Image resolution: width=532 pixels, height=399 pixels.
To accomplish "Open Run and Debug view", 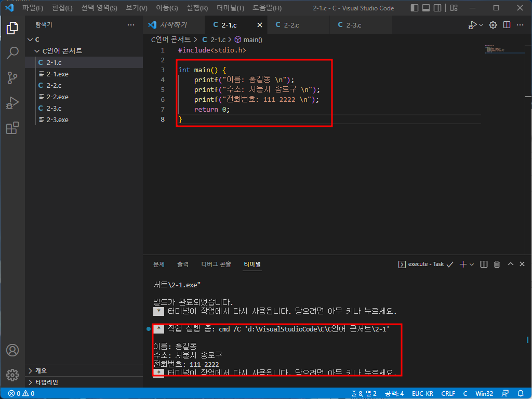I will point(12,103).
